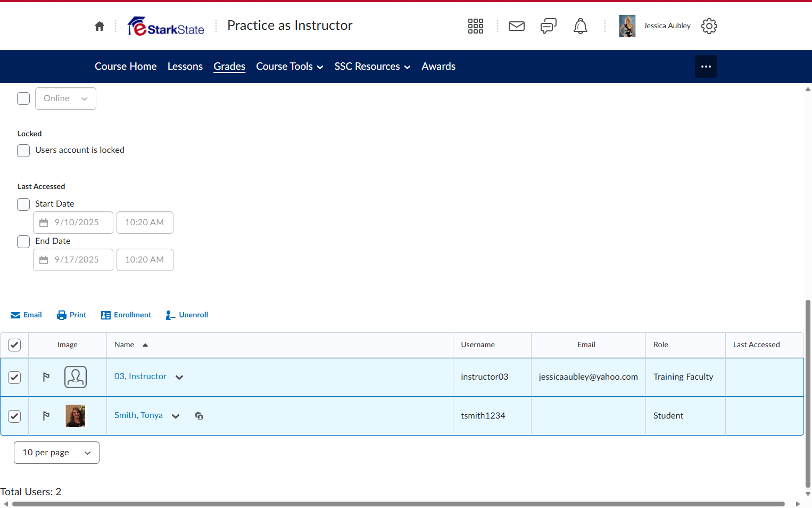Uncheck the 03, Instructor row checkbox

click(14, 378)
